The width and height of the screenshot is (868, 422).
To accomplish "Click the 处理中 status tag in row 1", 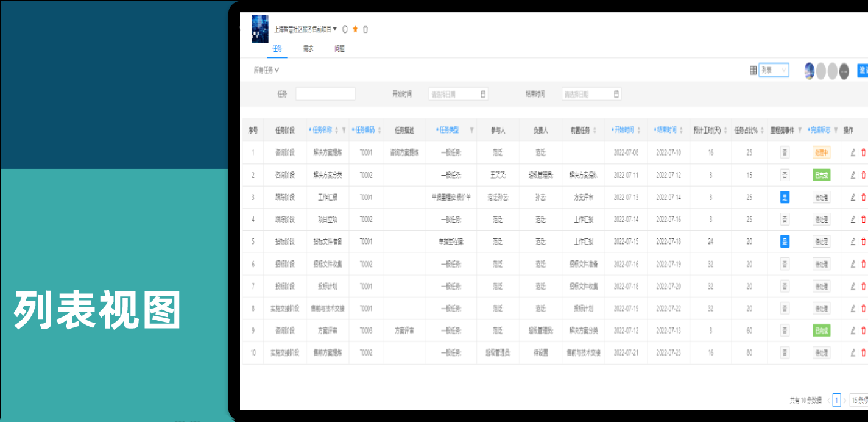I will click(821, 152).
